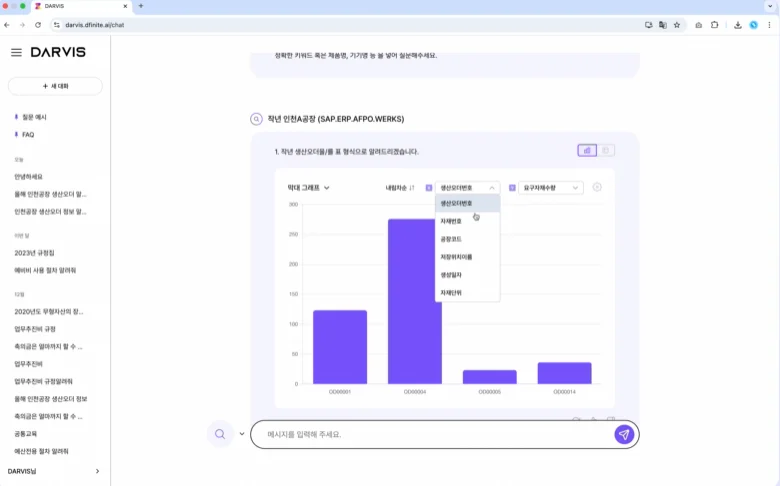Click the browser reload icon
Image resolution: width=780 pixels, height=486 pixels.
[38, 24]
